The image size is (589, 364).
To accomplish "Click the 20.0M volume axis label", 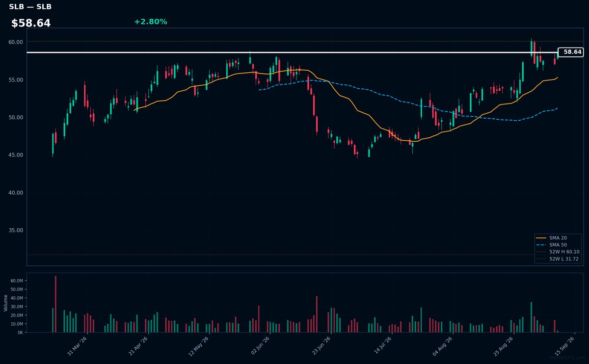I will 17,315.
